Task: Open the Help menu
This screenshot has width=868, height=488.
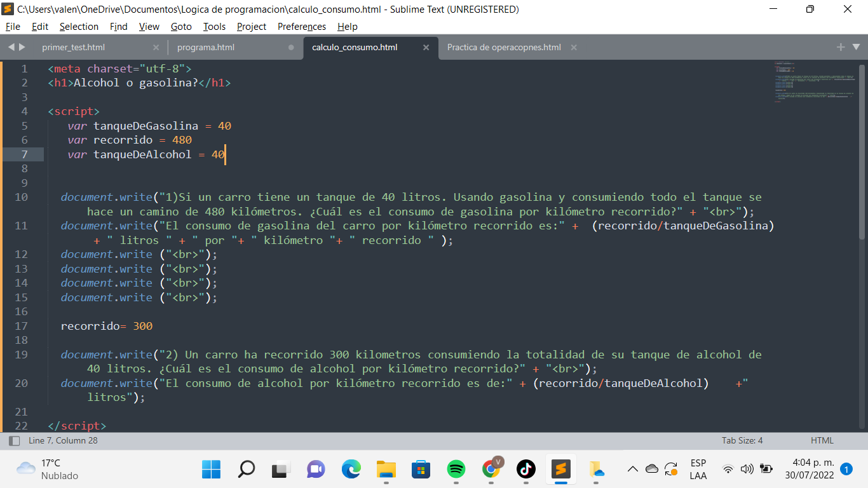Action: 348,27
